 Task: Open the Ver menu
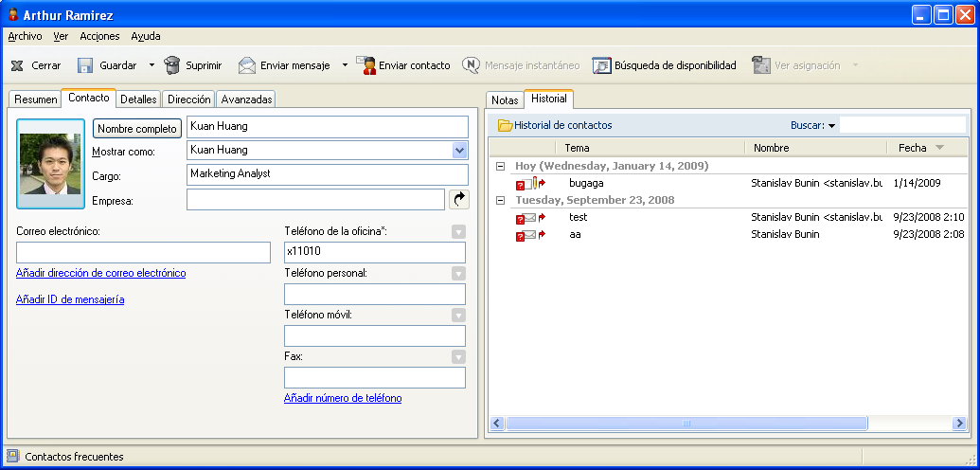(61, 36)
